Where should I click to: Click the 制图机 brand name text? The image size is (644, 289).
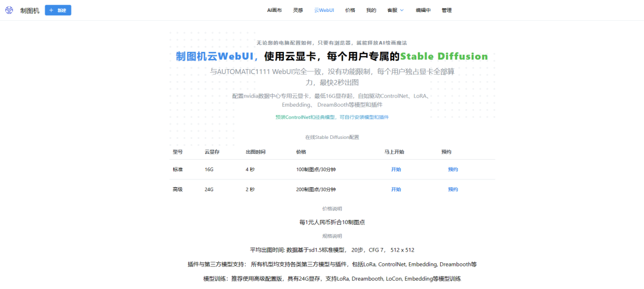30,11
